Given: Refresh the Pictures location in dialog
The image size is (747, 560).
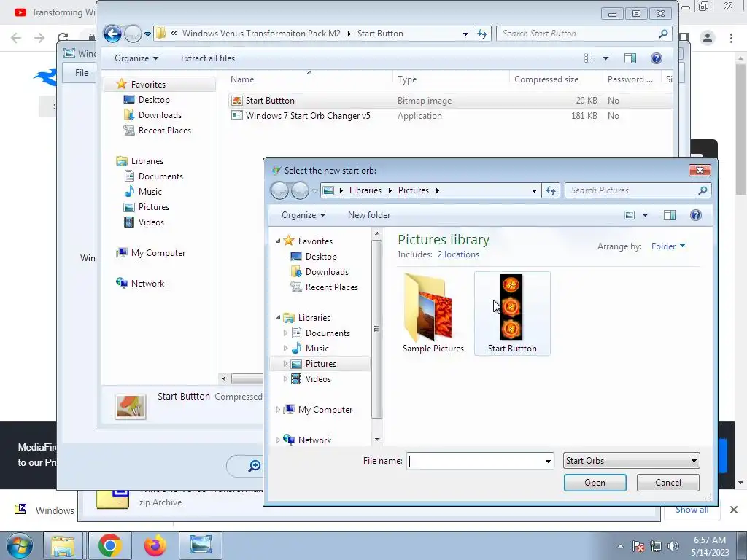Looking at the screenshot, I should (x=550, y=190).
